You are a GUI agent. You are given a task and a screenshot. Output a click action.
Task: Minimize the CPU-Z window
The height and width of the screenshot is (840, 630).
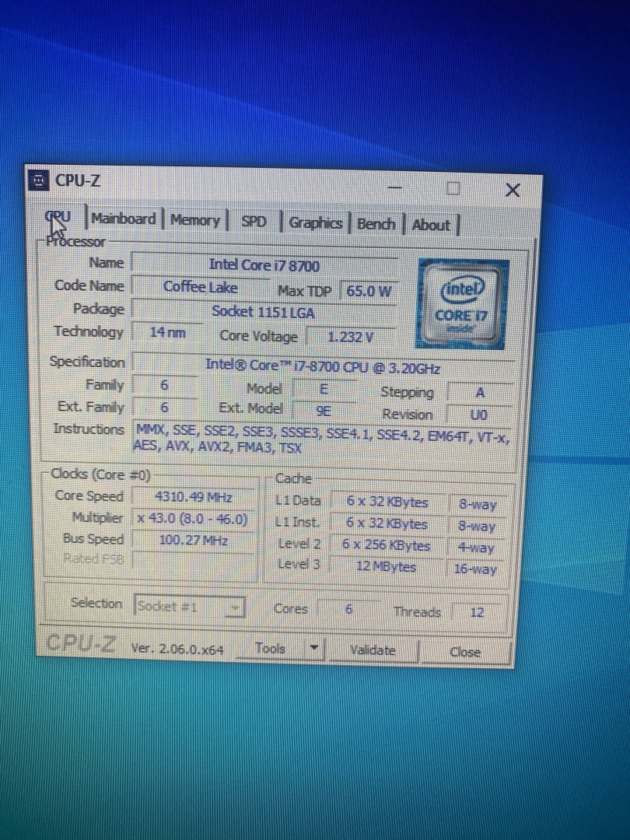(395, 187)
